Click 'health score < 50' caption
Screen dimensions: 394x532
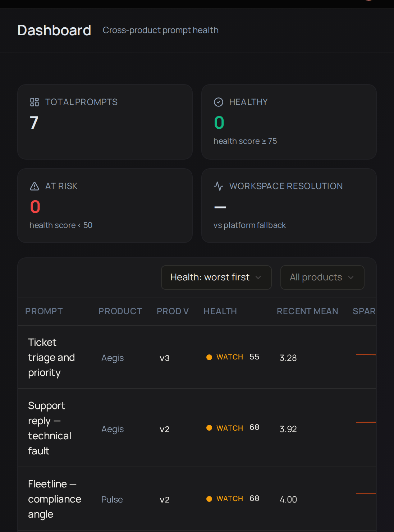click(61, 225)
